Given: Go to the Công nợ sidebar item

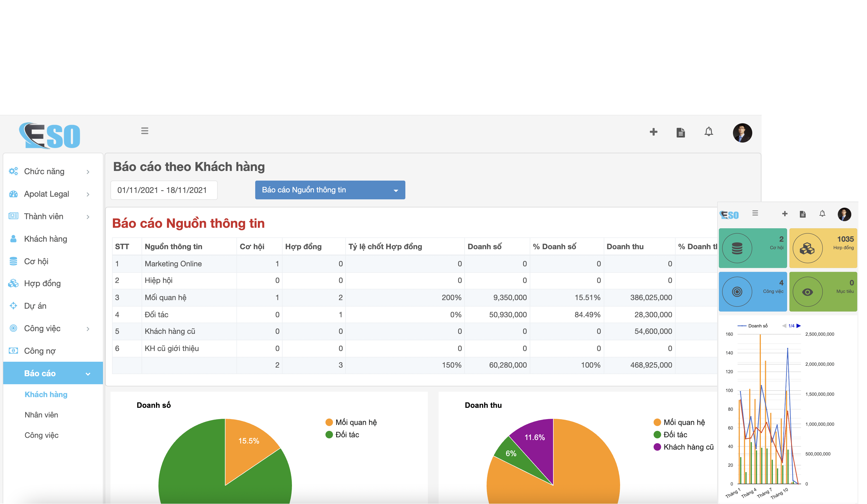Looking at the screenshot, I should (x=40, y=351).
